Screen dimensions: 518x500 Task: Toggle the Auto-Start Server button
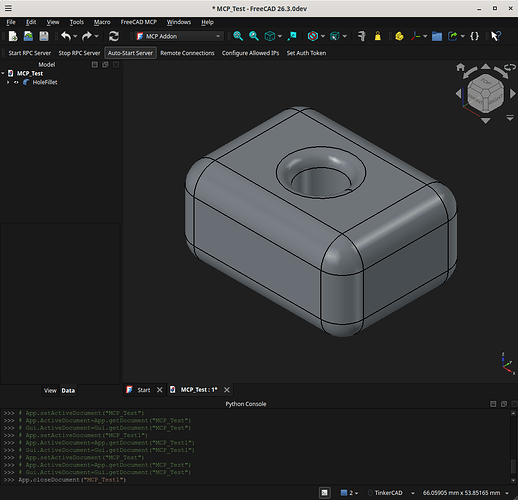[x=130, y=53]
